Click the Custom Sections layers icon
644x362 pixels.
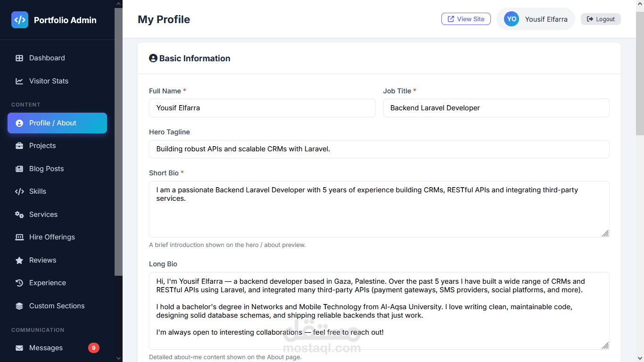19,306
